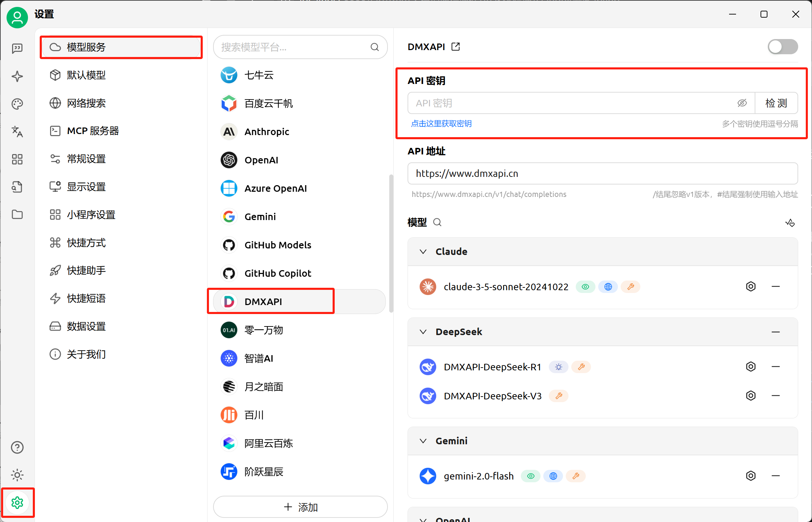The image size is (812, 522).
Task: Open 数据设置 settings menu
Action: [x=121, y=326]
